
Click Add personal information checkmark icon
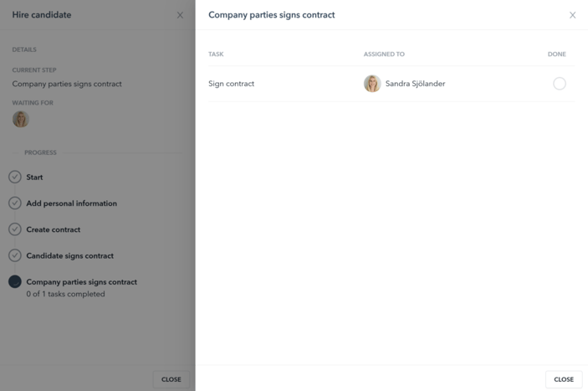click(15, 203)
